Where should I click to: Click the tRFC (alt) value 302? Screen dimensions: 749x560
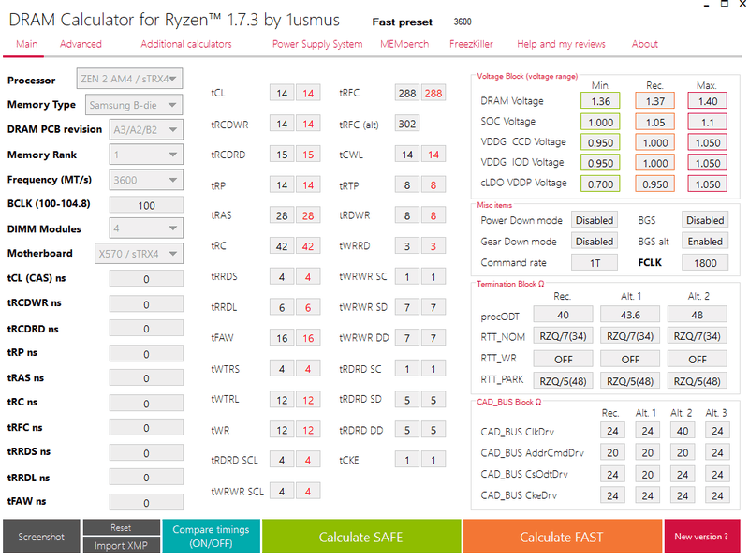407,124
